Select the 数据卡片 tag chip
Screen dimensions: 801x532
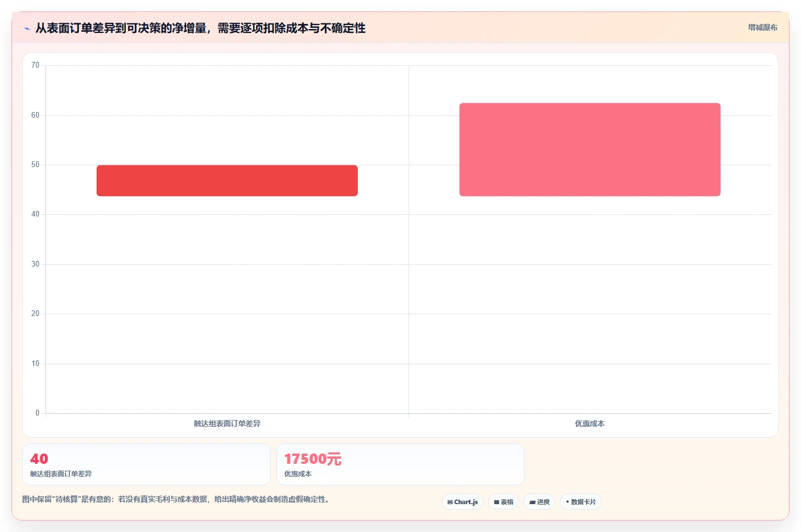coord(581,502)
